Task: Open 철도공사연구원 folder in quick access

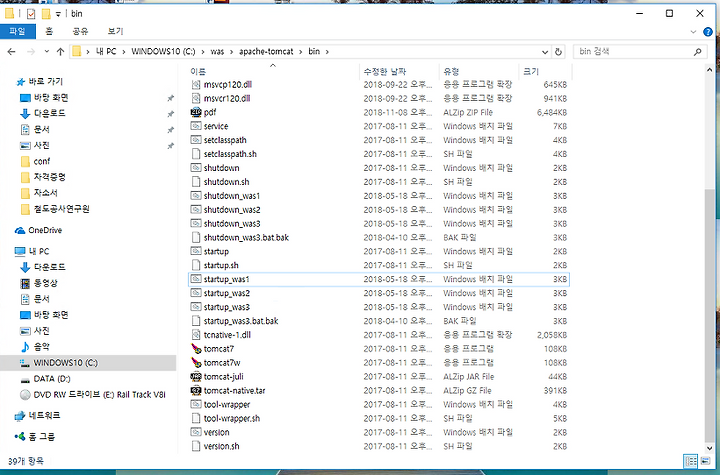Action: (55, 209)
